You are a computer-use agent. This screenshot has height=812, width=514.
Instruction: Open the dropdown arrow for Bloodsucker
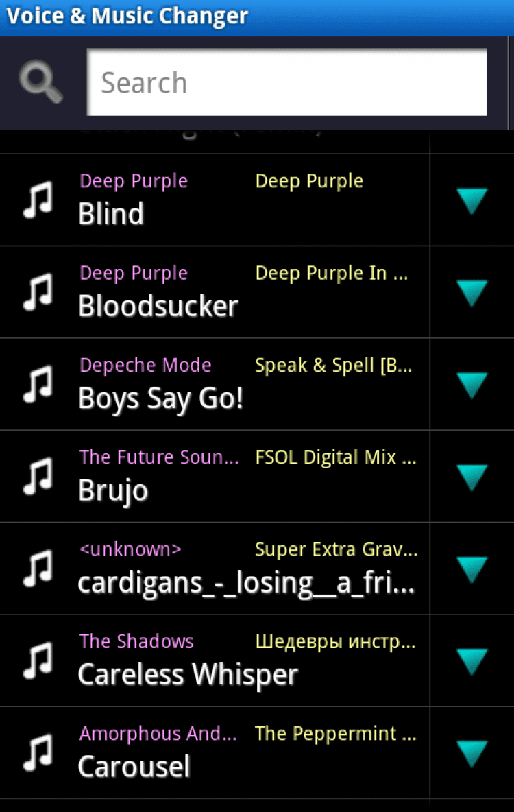[472, 293]
